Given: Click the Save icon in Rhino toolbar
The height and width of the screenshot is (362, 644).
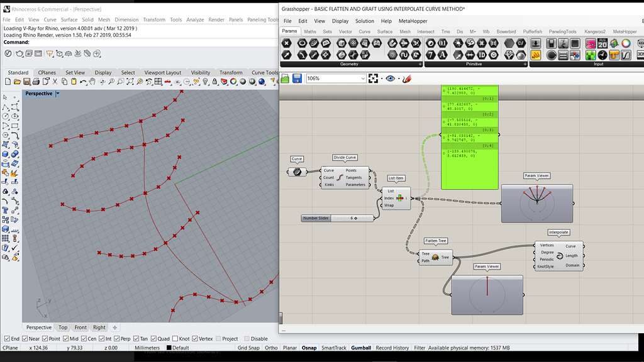Looking at the screenshot, I should pyautogui.click(x=26, y=82).
